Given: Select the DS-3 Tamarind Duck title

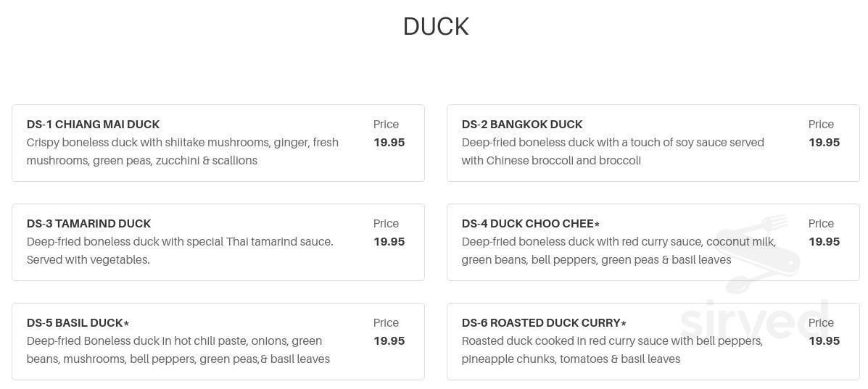Looking at the screenshot, I should (88, 224).
